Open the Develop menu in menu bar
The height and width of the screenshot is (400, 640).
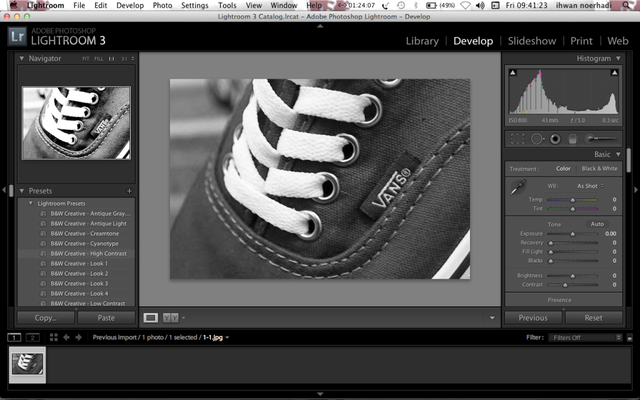coord(130,5)
